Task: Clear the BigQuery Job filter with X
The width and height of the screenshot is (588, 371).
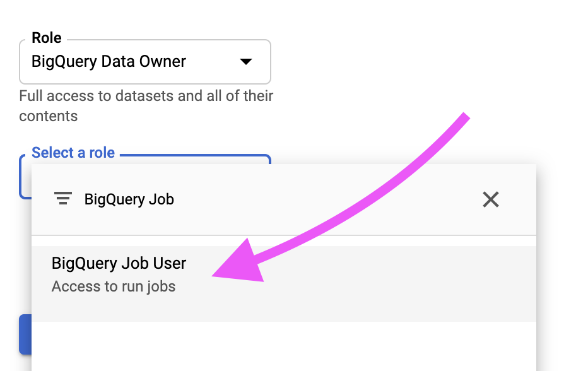Action: tap(490, 199)
